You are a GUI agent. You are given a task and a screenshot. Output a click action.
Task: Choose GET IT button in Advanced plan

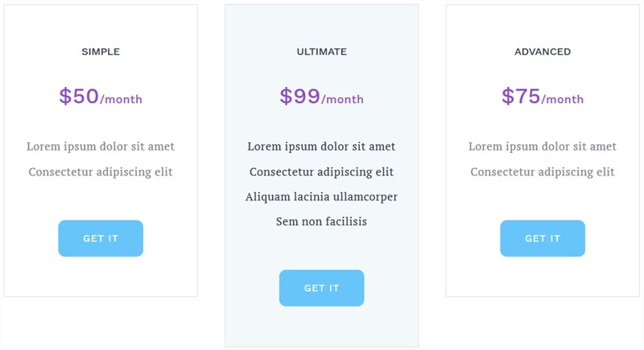pyautogui.click(x=543, y=238)
